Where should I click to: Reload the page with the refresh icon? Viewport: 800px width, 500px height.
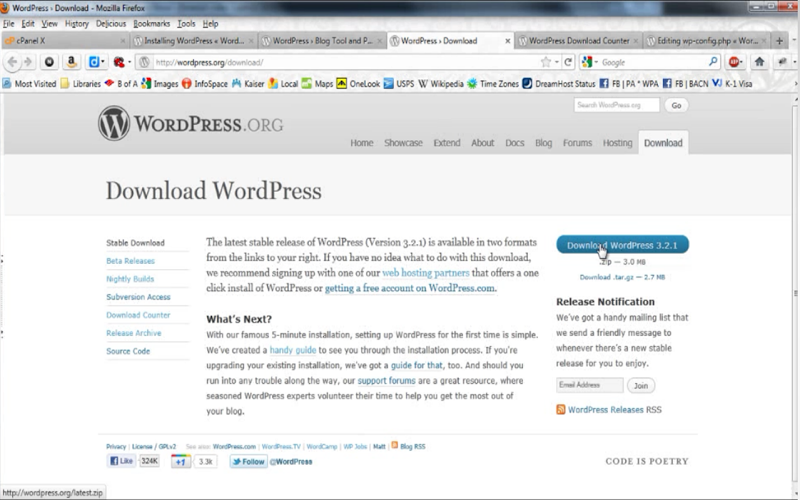[568, 62]
